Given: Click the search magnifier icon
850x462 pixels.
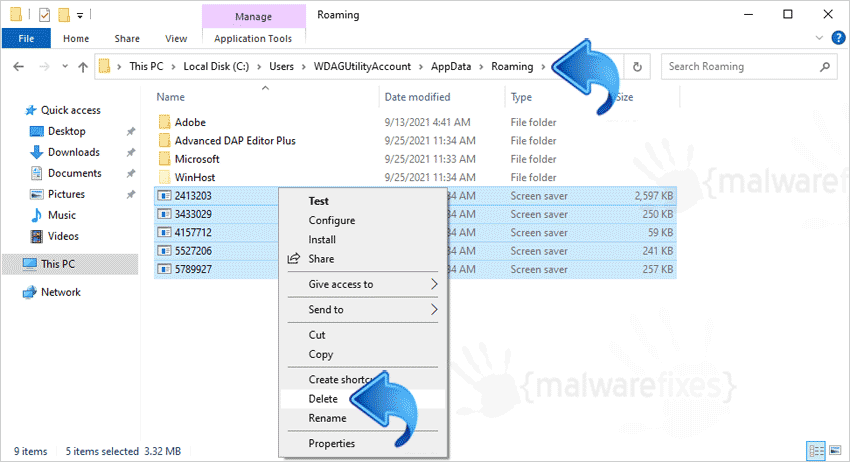Looking at the screenshot, I should (x=825, y=67).
